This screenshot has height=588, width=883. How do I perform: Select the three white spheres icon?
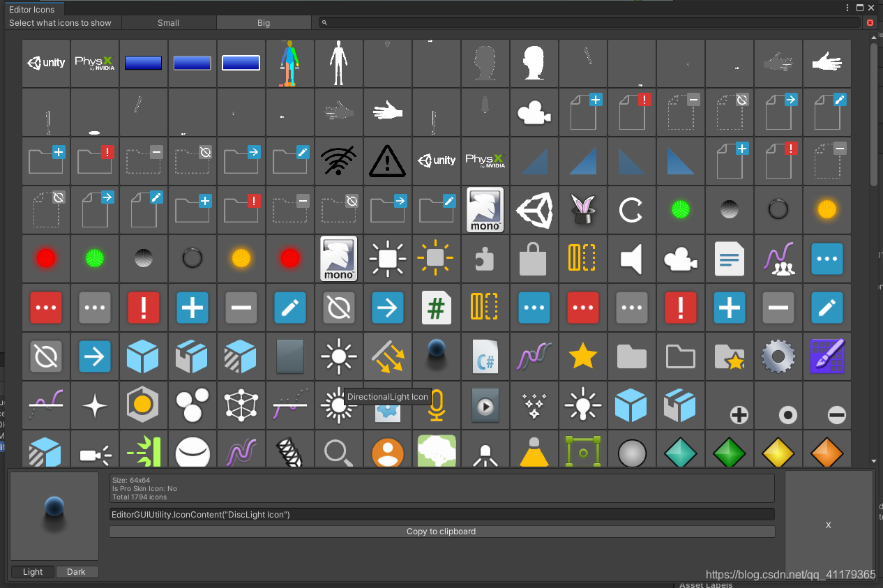click(192, 405)
